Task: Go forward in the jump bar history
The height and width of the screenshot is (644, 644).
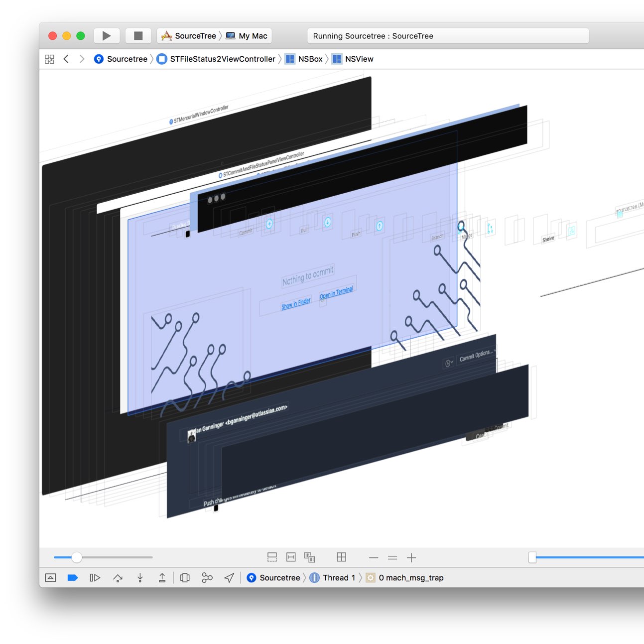Action: click(82, 59)
